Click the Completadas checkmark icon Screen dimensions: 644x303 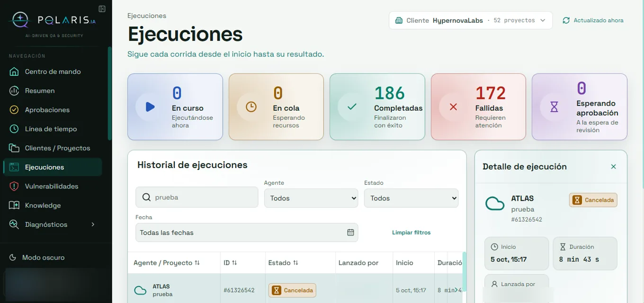(352, 107)
